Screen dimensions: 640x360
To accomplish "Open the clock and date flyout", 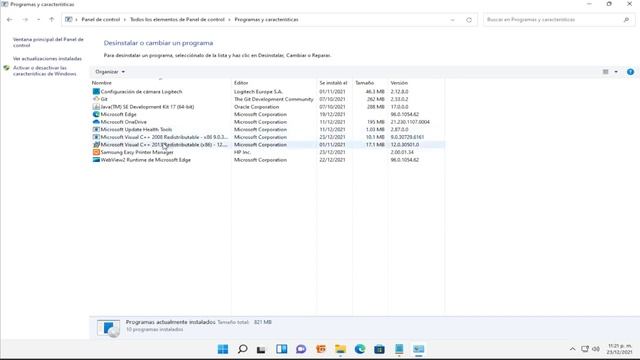I will click(620, 349).
